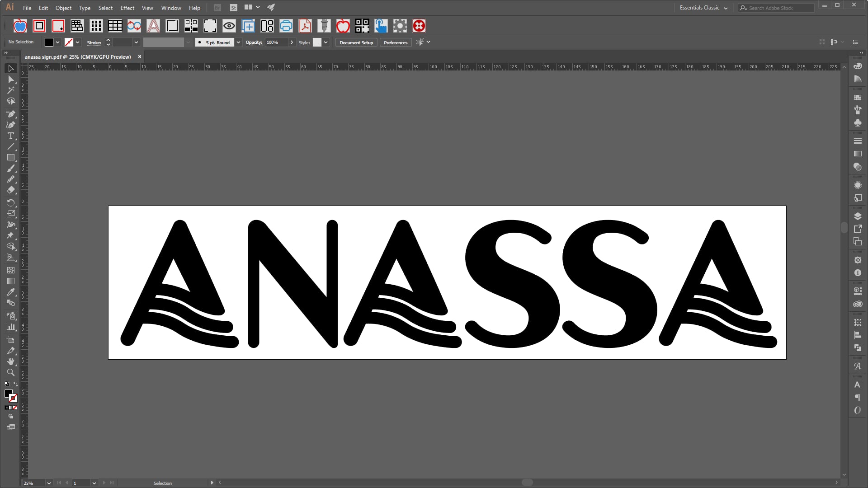Image resolution: width=868 pixels, height=488 pixels.
Task: Activate the Scale tool
Action: click(11, 214)
